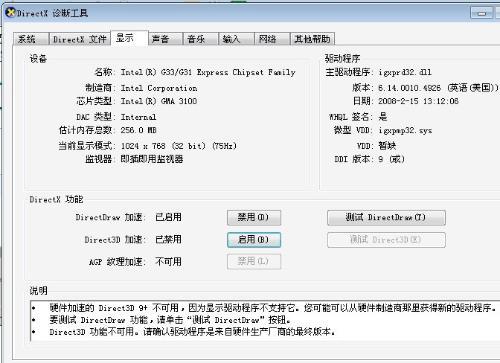Open the 网络 tab
The height and width of the screenshot is (363, 500).
(x=272, y=39)
